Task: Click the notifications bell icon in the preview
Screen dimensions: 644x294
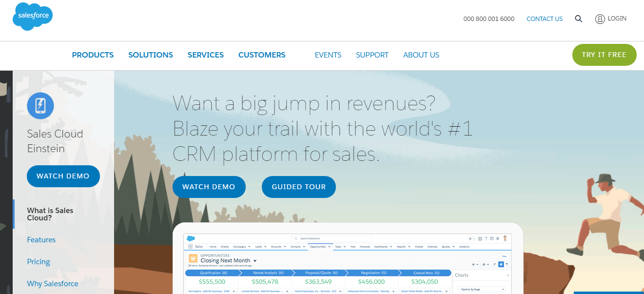Action: click(x=498, y=238)
